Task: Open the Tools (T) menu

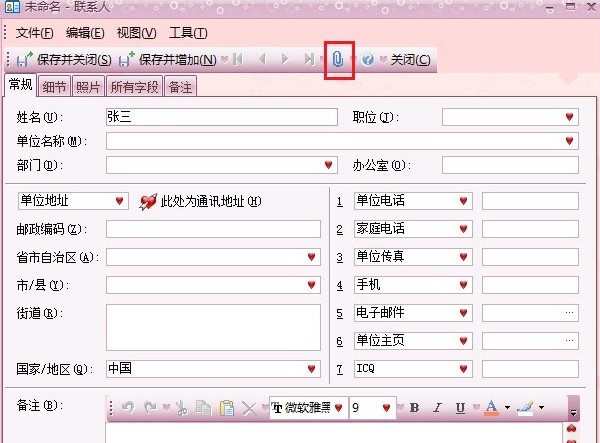Action: point(188,33)
